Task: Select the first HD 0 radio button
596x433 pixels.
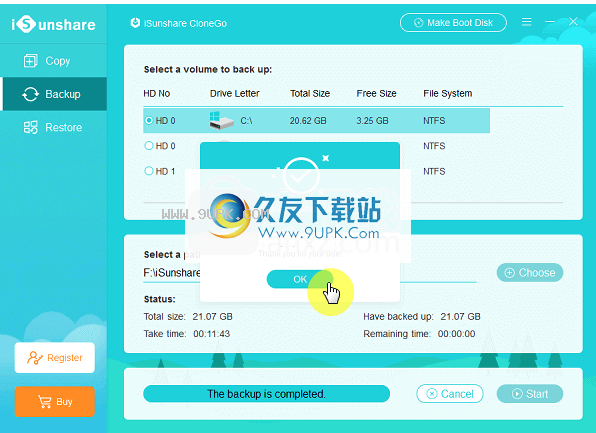Action: point(149,121)
